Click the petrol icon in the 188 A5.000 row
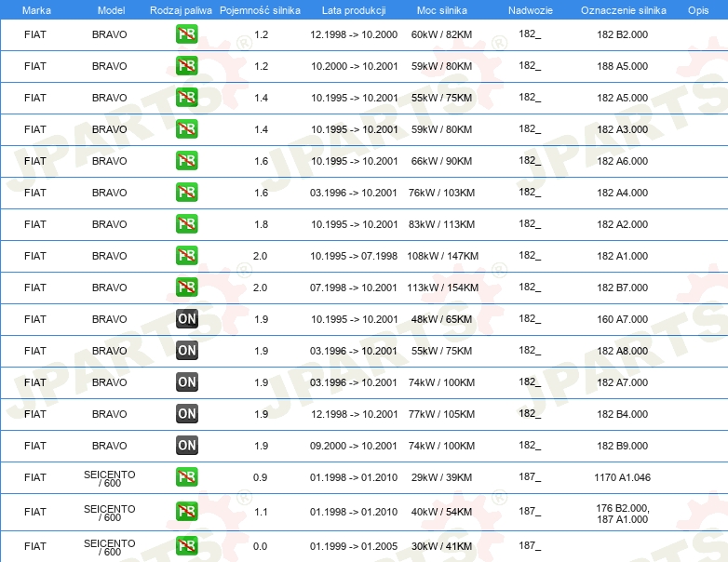 186,66
